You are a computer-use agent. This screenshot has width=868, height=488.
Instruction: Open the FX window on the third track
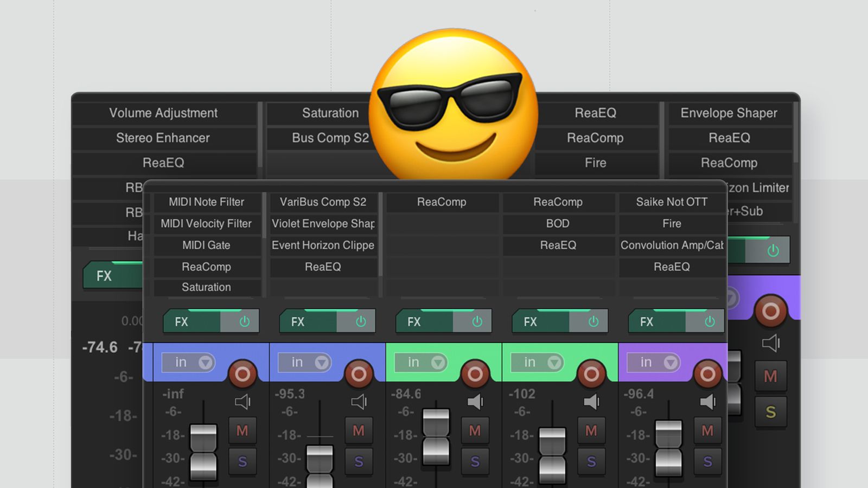[x=415, y=322]
